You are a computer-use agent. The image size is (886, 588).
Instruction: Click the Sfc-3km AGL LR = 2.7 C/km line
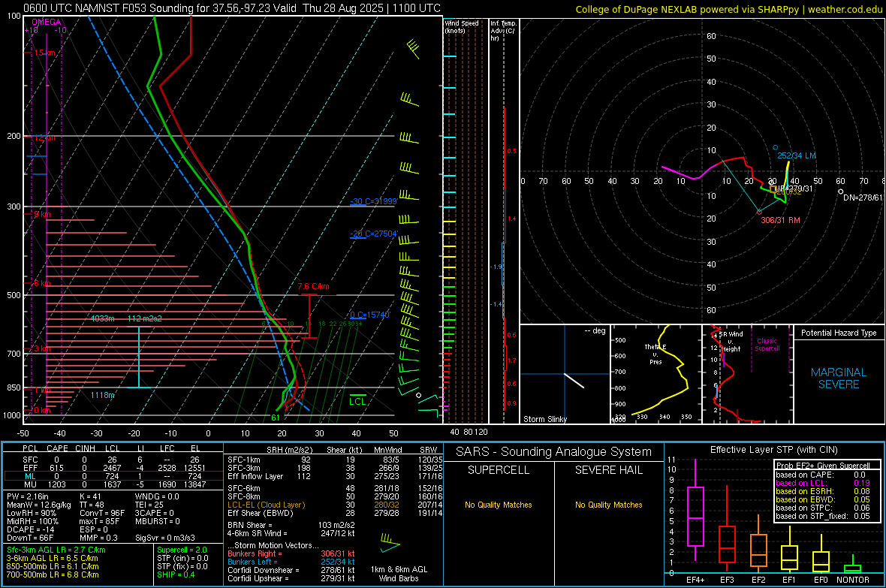coord(56,550)
